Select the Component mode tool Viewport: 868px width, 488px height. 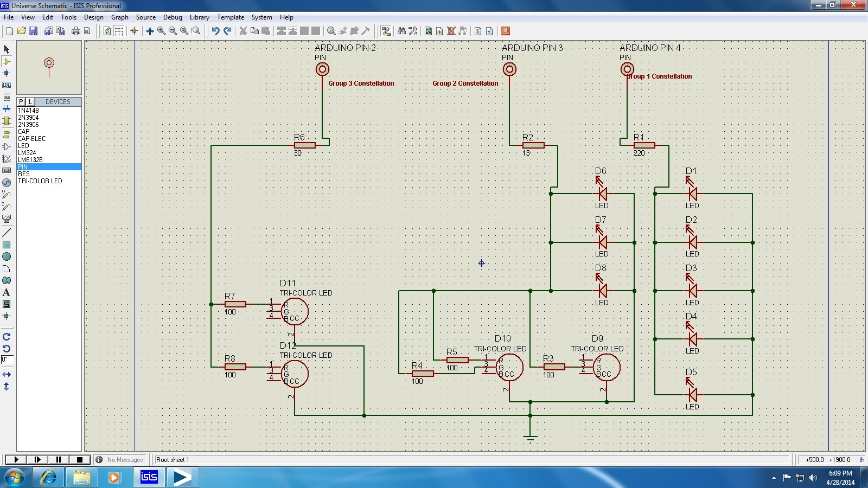7,61
